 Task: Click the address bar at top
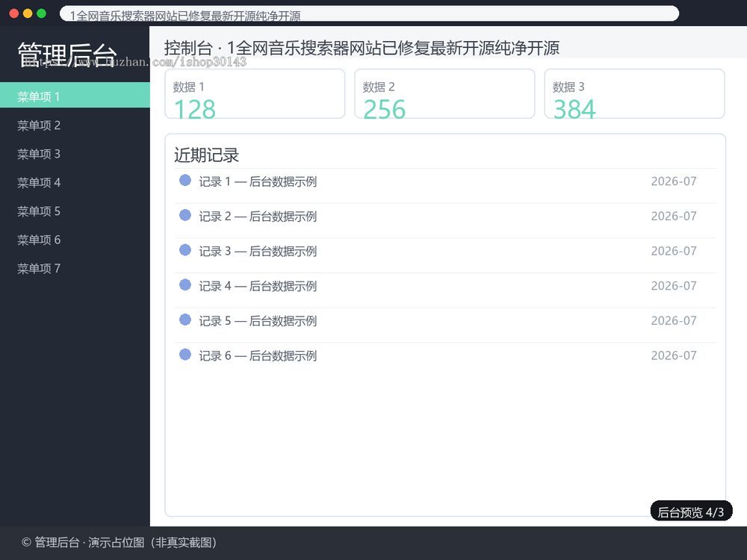tap(369, 13)
